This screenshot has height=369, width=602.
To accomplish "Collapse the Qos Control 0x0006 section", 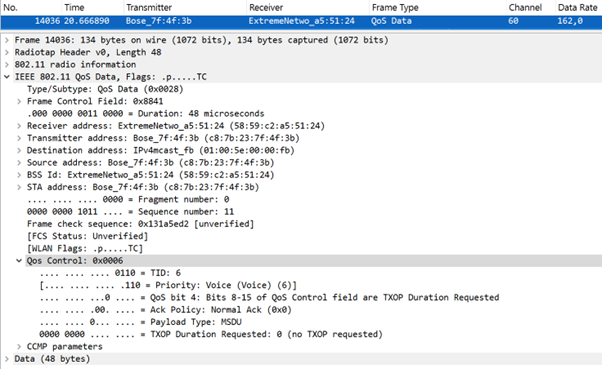I will pyautogui.click(x=19, y=261).
